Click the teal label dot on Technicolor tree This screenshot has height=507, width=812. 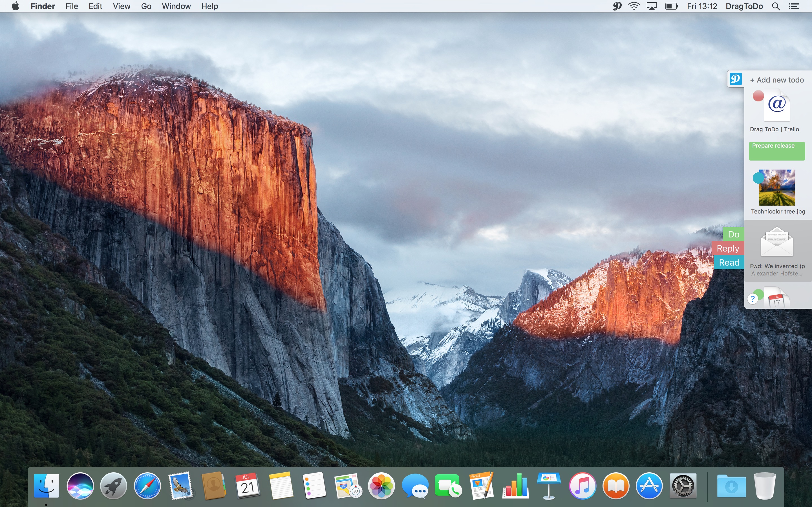point(758,178)
